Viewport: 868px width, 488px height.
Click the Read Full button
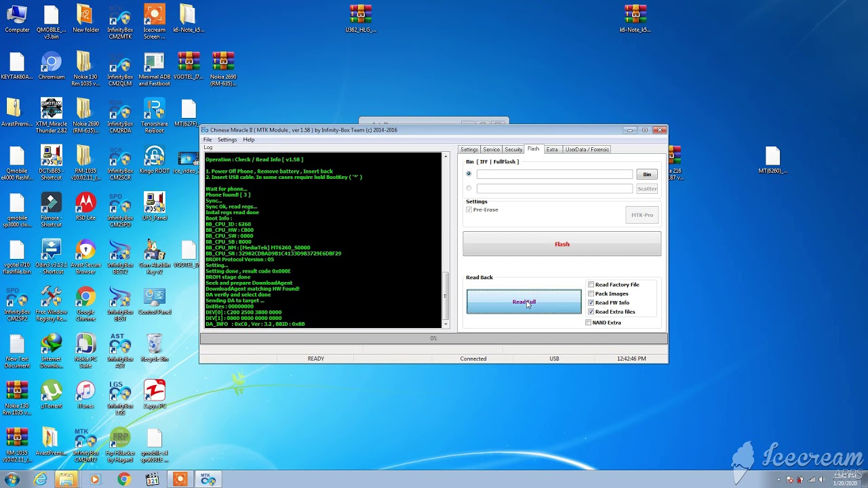pyautogui.click(x=524, y=302)
